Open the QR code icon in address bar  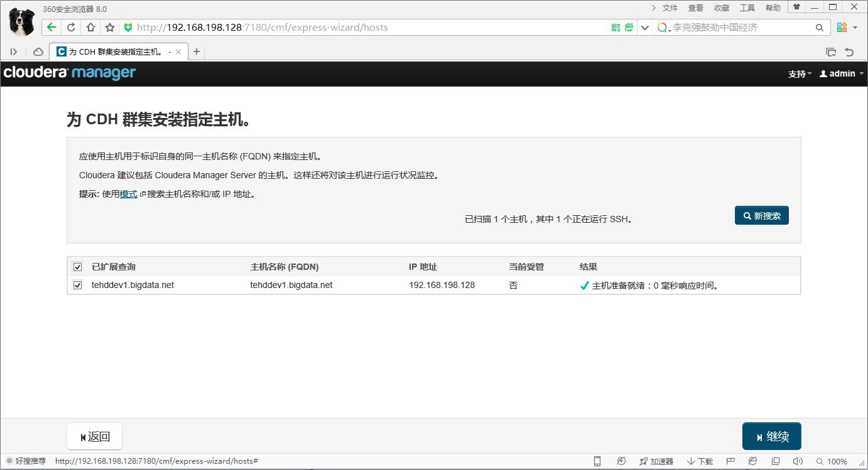(616, 28)
